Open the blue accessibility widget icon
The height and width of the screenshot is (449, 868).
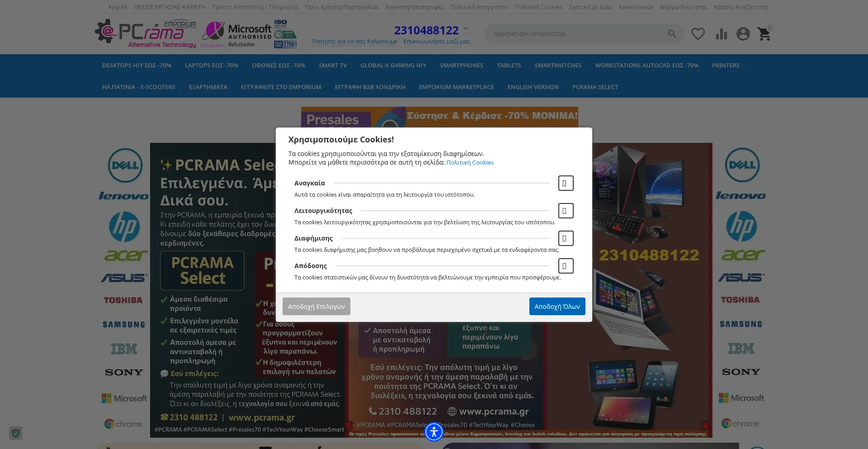click(x=434, y=432)
